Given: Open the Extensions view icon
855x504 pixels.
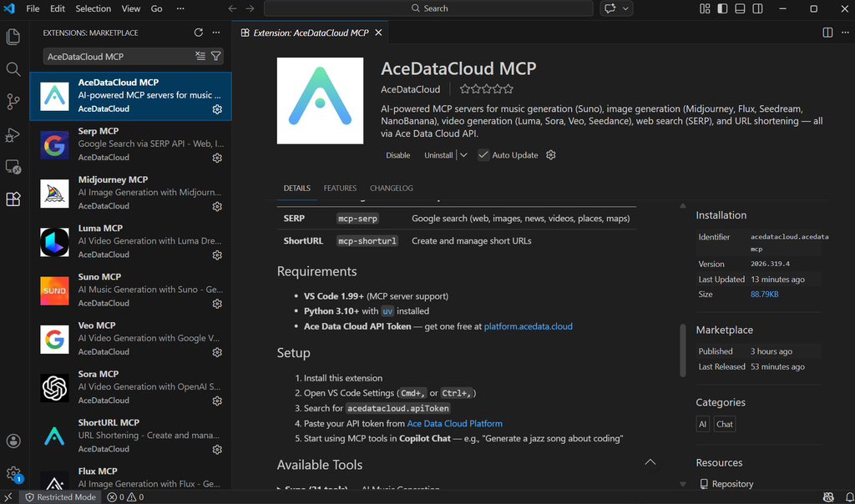Looking at the screenshot, I should click(x=13, y=199).
